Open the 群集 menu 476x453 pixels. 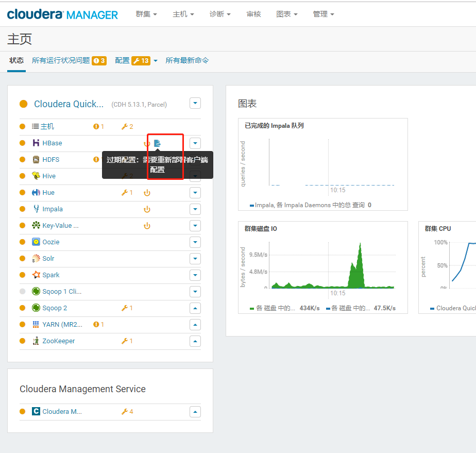pos(146,14)
